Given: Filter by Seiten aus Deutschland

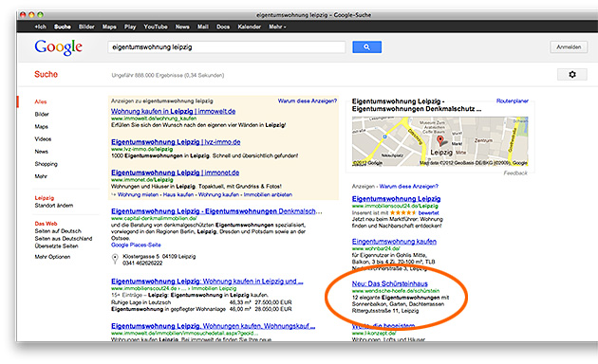Looking at the screenshot, I should click(64, 238).
